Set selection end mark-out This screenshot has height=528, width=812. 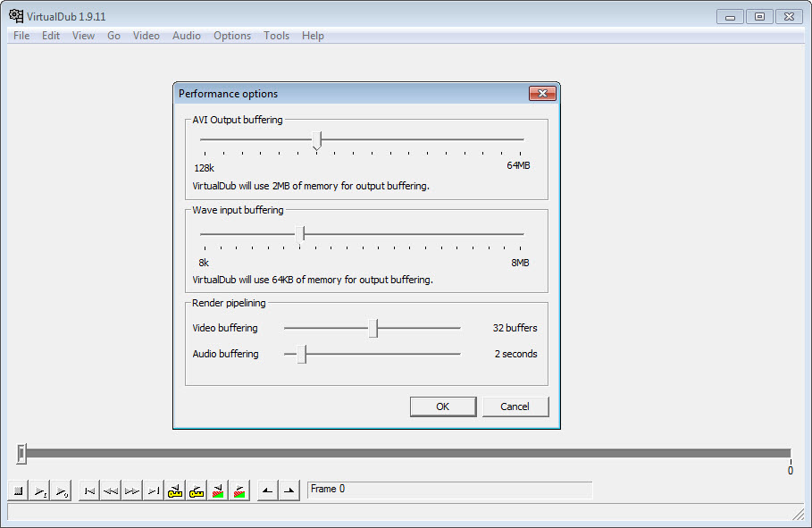click(x=289, y=490)
